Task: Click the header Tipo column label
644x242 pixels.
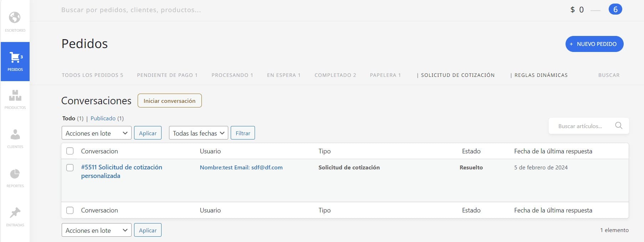Action: point(324,151)
